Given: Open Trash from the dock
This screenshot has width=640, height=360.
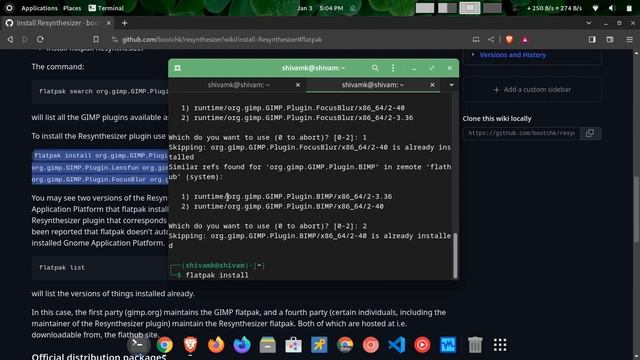Looking at the screenshot, I should click(x=475, y=345).
